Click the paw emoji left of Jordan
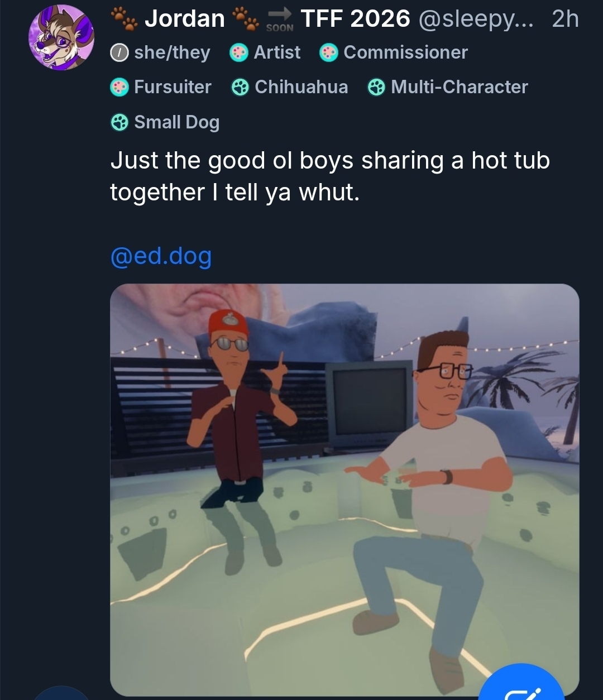The width and height of the screenshot is (603, 700). pos(123,19)
